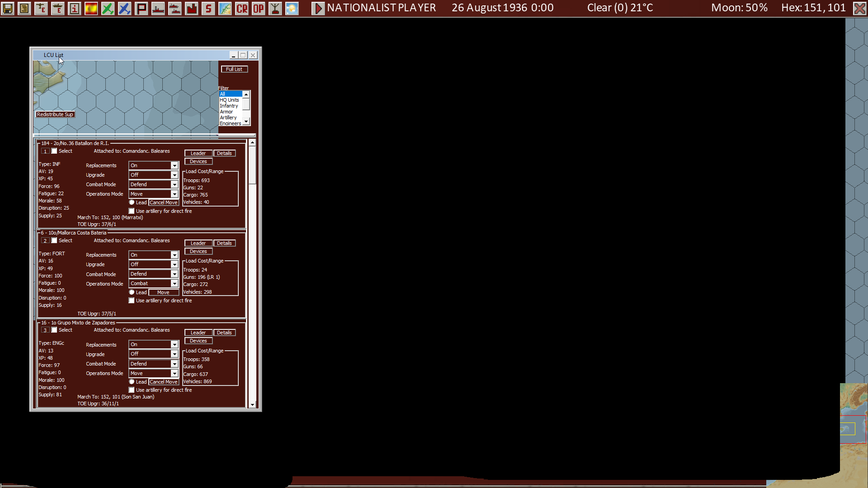Choose Artillery in the Filter list
This screenshot has width=868, height=488.
pos(228,117)
